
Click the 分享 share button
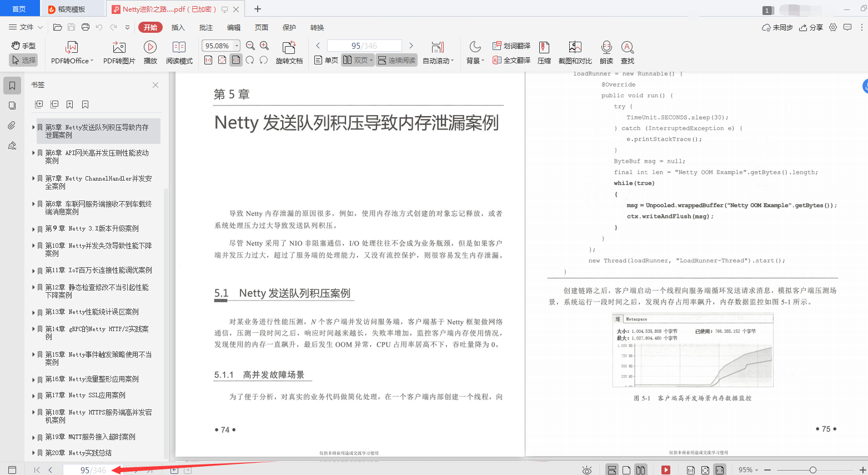coord(811,27)
